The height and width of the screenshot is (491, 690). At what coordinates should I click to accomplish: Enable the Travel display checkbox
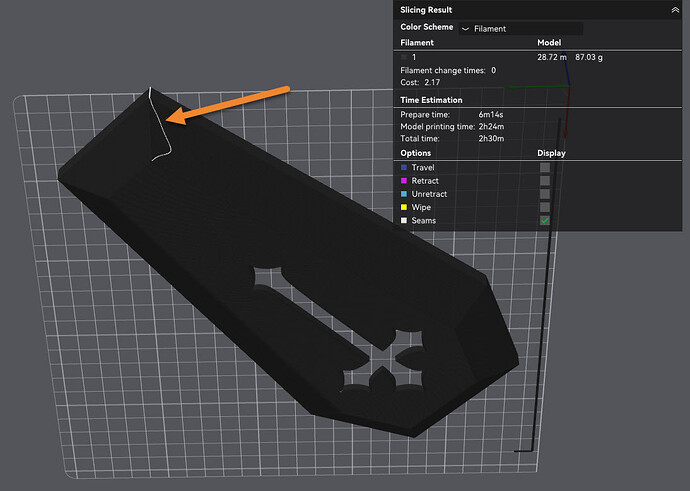(545, 168)
